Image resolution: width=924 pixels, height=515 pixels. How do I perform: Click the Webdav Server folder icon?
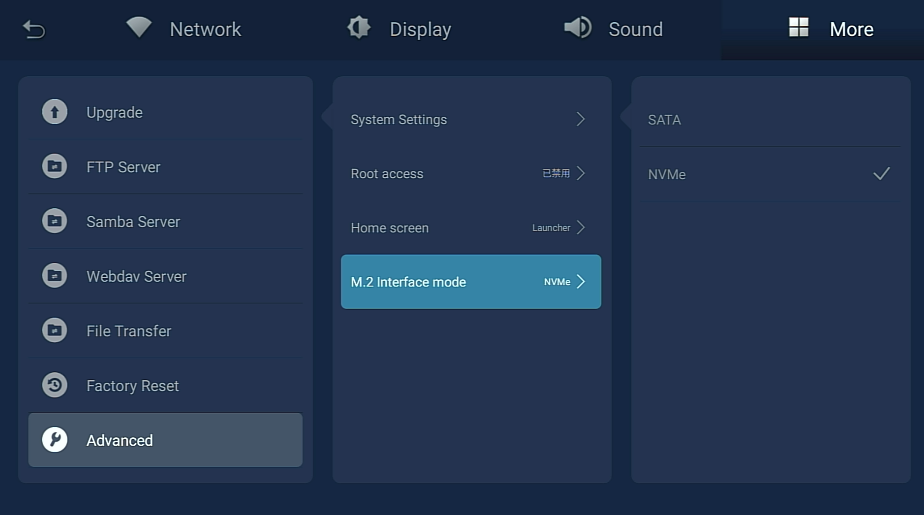(x=54, y=276)
